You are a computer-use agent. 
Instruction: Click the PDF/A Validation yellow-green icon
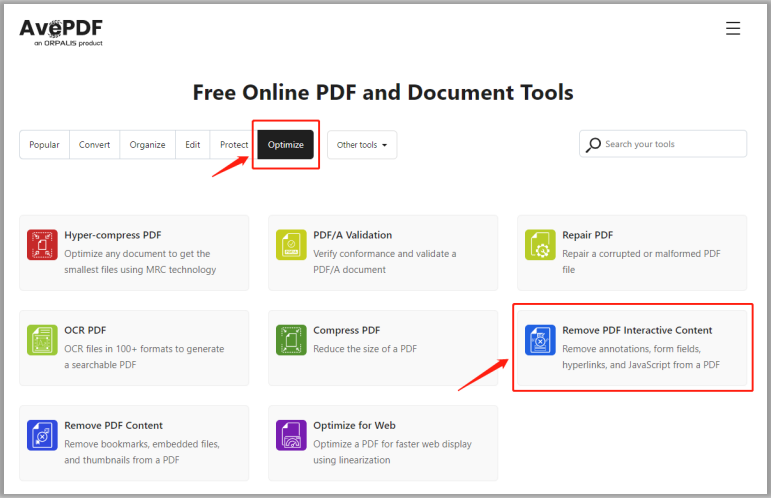click(x=291, y=244)
